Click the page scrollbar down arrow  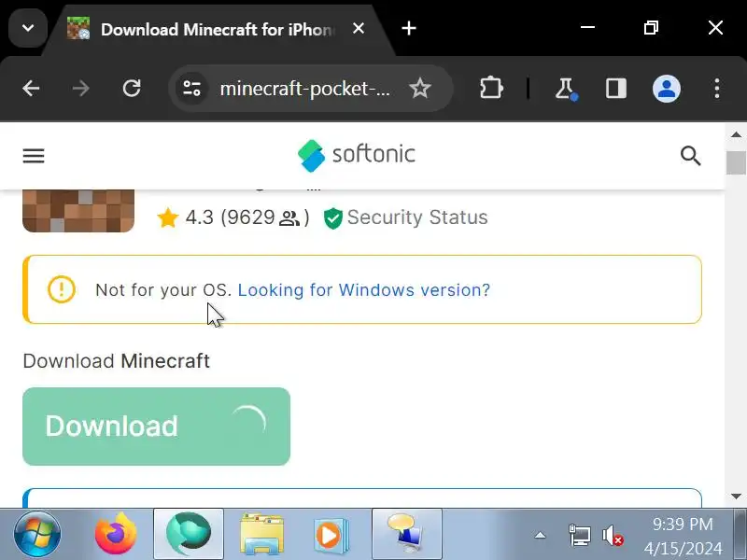tap(736, 497)
